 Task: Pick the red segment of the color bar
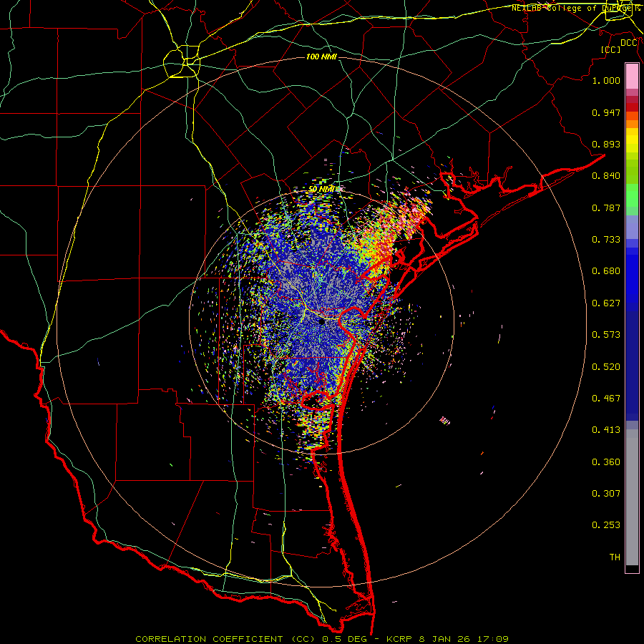[632, 107]
